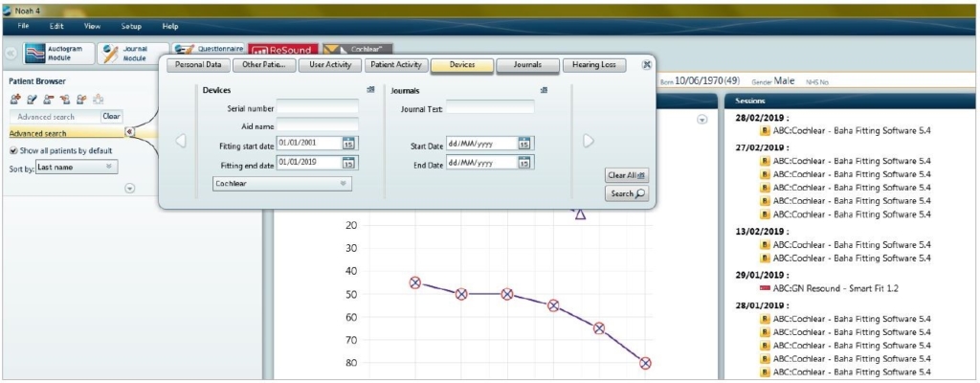
Task: Open the Setup menu
Action: pos(131,26)
